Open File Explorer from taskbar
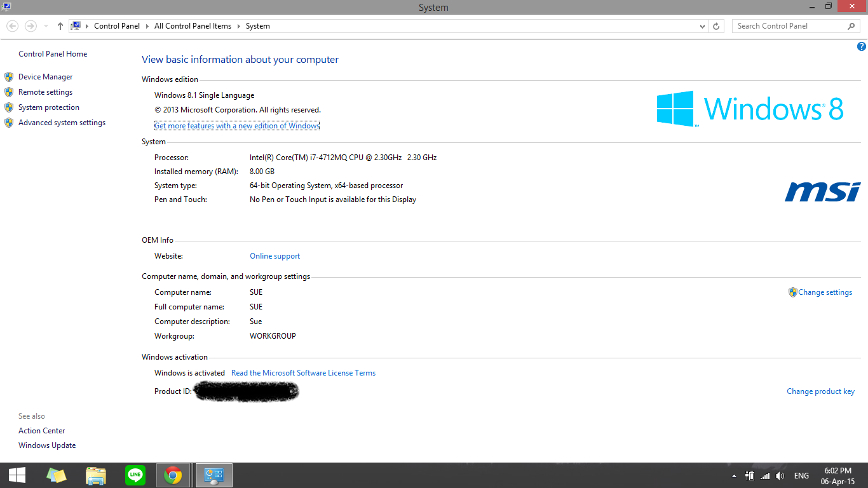Viewport: 868px width, 488px height. [96, 475]
